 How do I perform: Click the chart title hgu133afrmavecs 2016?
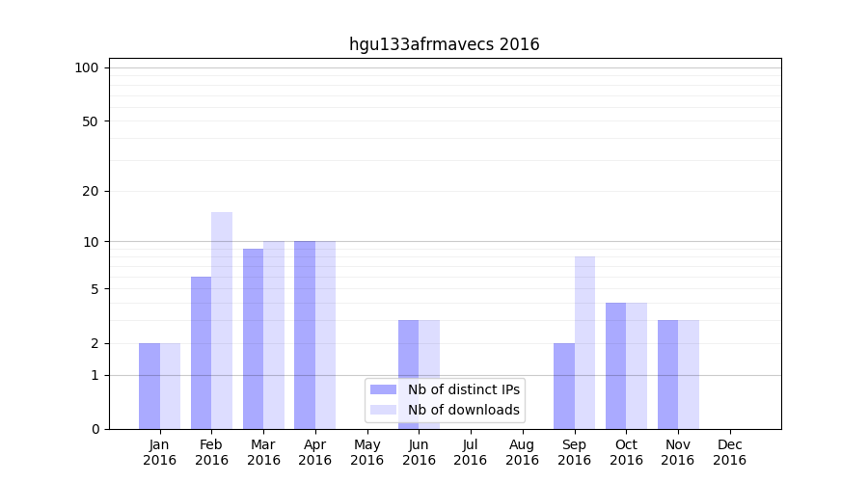(x=444, y=44)
